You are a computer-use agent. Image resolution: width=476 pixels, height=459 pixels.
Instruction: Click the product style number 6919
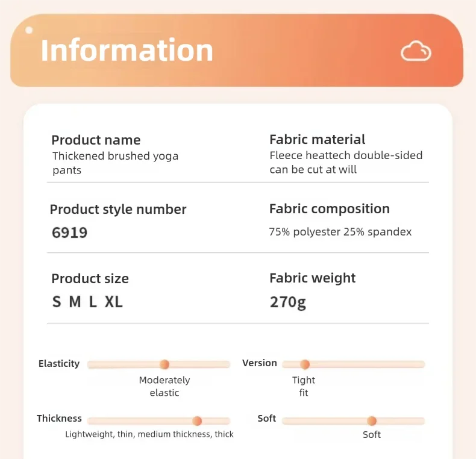[69, 233]
